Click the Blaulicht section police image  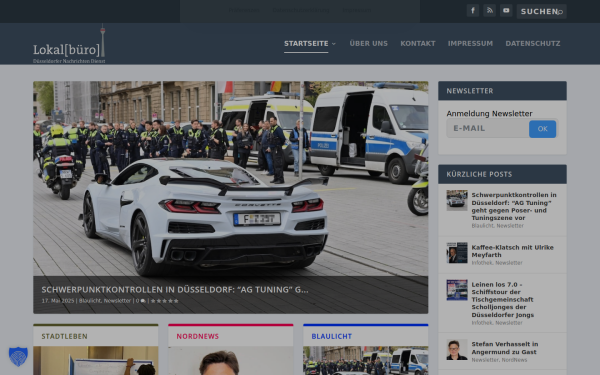pyautogui.click(x=366, y=360)
